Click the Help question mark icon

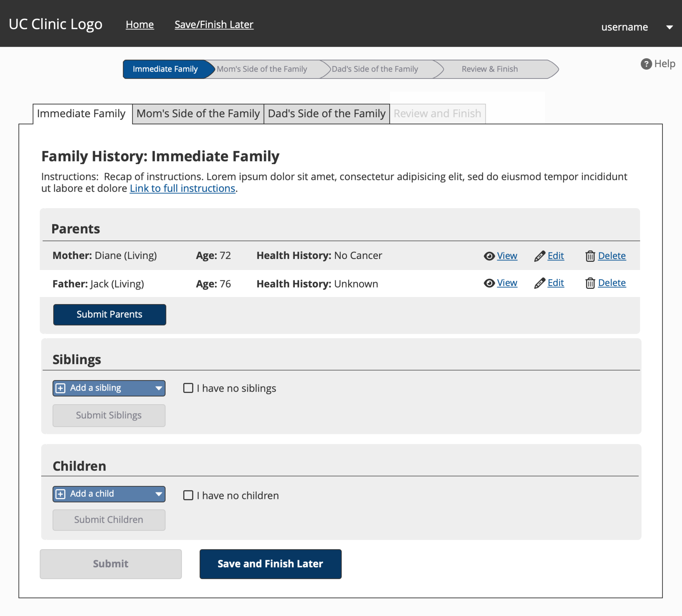coord(646,63)
